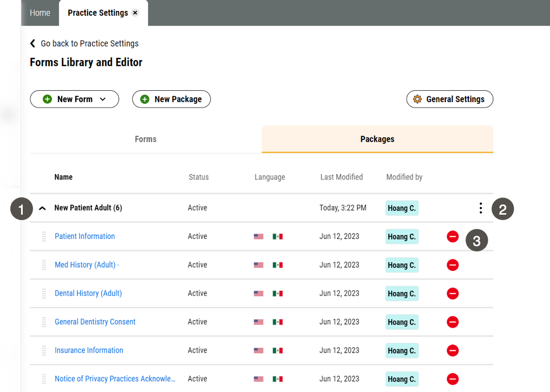Open General Settings

[x=450, y=99]
